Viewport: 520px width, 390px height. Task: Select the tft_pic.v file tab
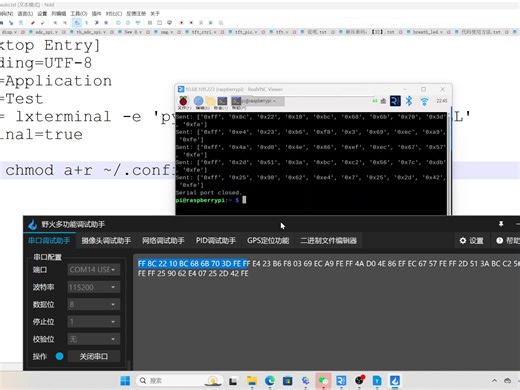[247, 32]
